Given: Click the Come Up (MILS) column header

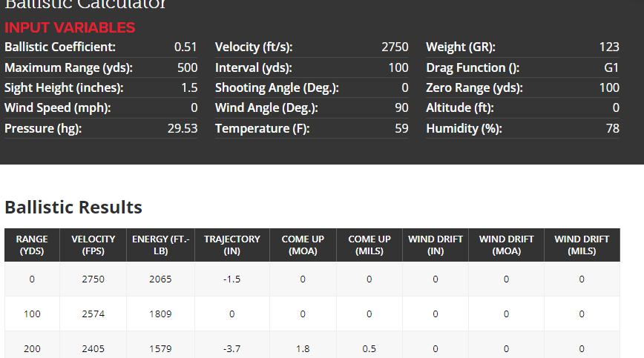Looking at the screenshot, I should click(x=369, y=245).
